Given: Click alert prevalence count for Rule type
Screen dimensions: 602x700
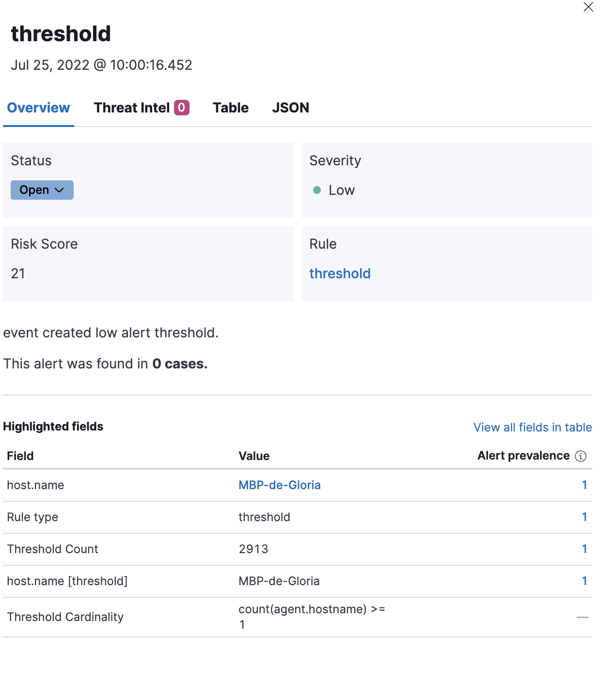Looking at the screenshot, I should (x=585, y=517).
